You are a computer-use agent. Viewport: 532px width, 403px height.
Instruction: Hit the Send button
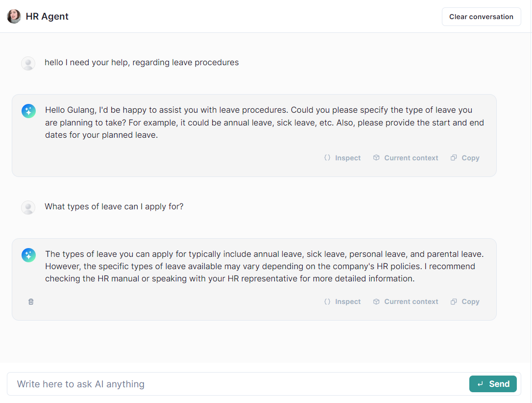point(493,384)
